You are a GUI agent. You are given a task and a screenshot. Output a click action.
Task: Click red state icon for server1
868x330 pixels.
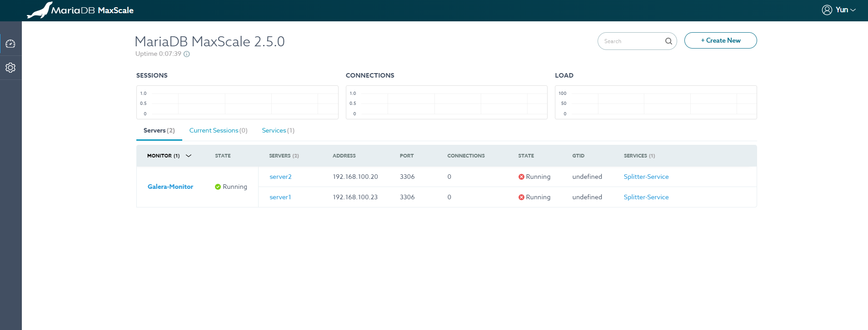click(x=521, y=197)
